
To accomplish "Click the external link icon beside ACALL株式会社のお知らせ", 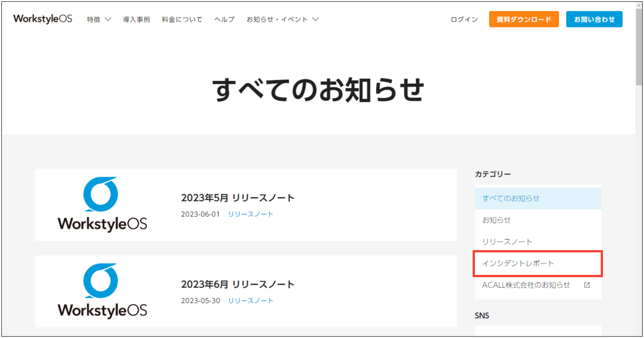I will pyautogui.click(x=587, y=285).
